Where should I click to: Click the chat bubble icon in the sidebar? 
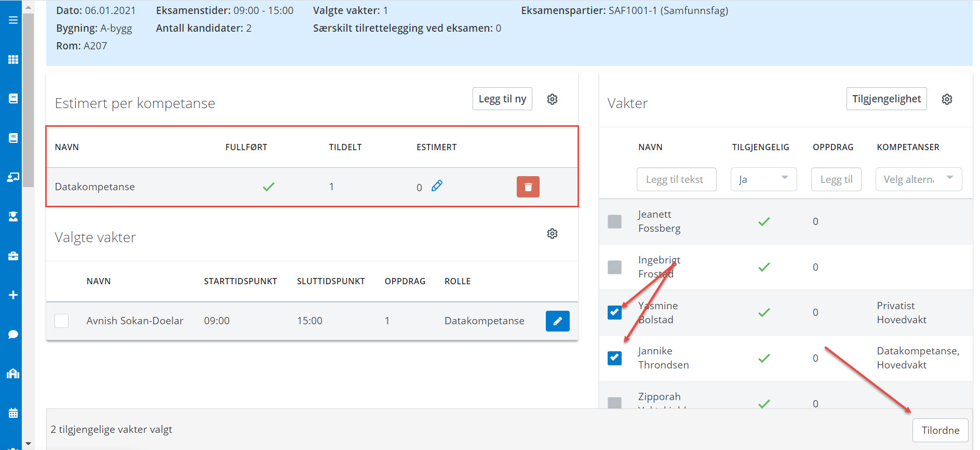[13, 334]
